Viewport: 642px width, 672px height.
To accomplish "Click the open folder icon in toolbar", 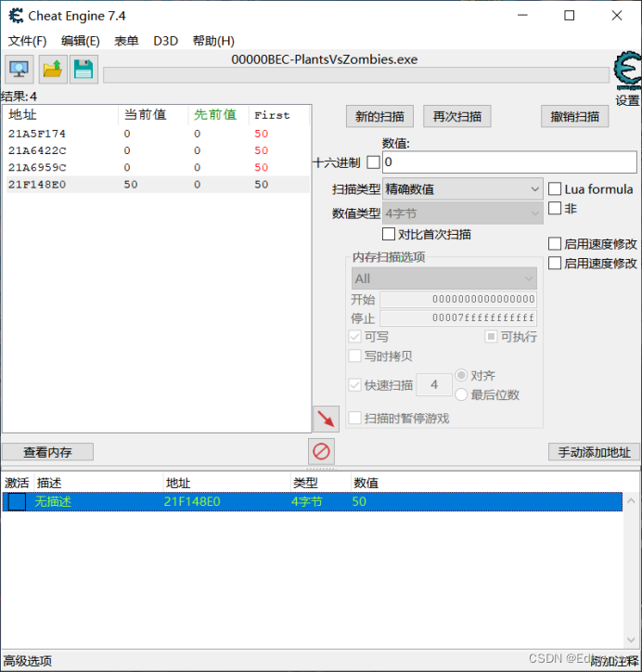I will 53,69.
